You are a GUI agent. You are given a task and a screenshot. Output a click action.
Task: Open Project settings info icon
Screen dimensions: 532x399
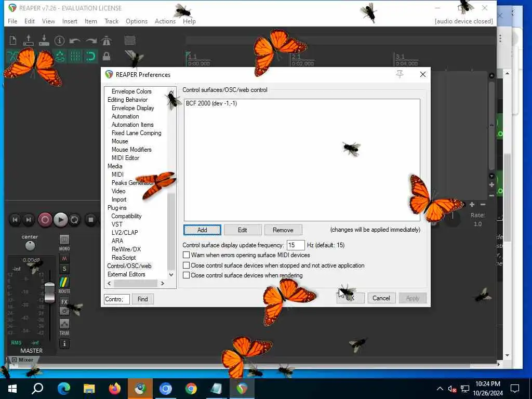click(59, 41)
